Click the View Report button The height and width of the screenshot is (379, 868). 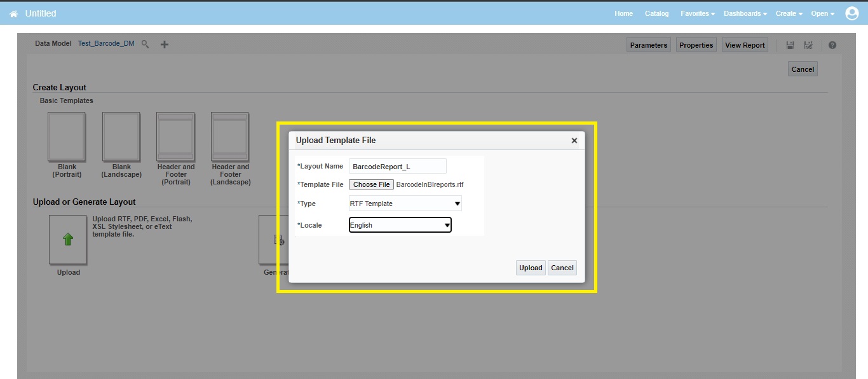[x=745, y=45]
